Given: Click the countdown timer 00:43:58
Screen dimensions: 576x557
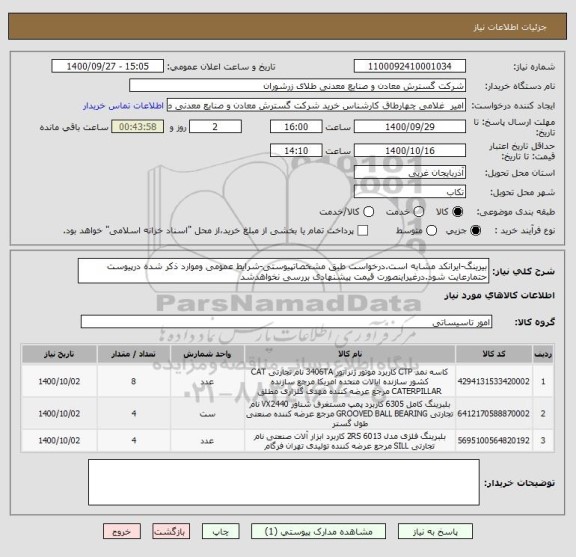Looking at the screenshot, I should 138,127.
